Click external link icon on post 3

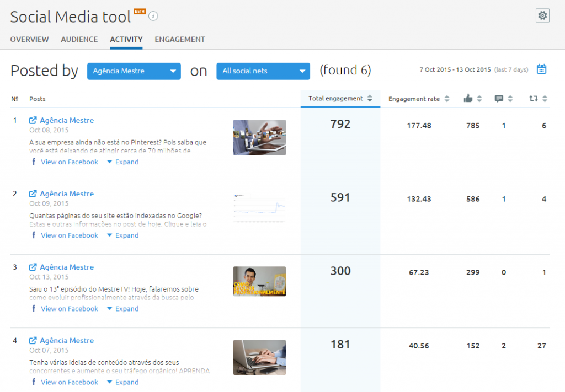33,267
